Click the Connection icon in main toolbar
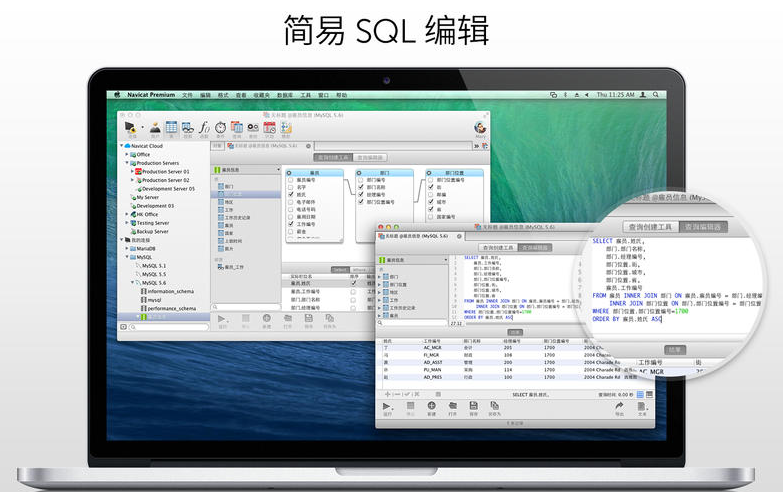Viewport: 783px width, 492px height. coord(130,127)
